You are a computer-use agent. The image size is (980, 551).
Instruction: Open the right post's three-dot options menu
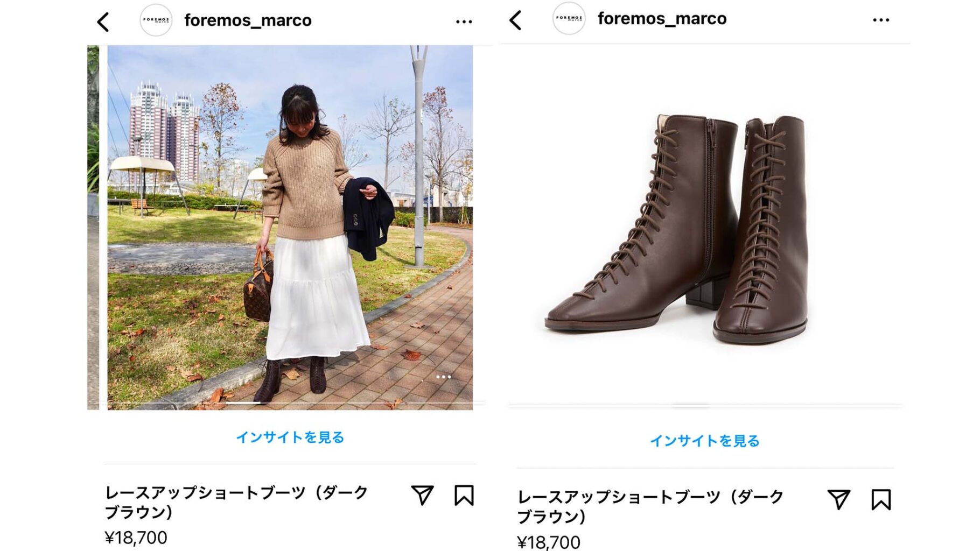click(x=881, y=20)
